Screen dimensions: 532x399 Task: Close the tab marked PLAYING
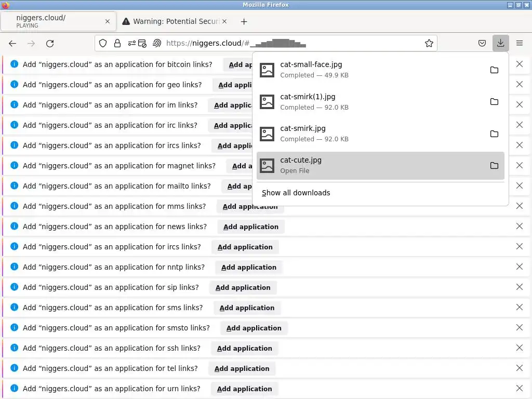[x=108, y=21]
